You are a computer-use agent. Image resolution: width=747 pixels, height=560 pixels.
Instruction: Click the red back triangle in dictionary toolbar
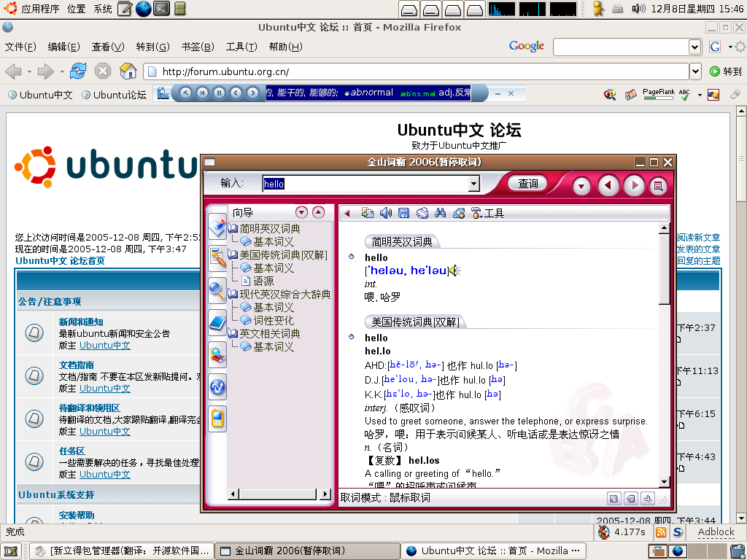[x=347, y=214]
